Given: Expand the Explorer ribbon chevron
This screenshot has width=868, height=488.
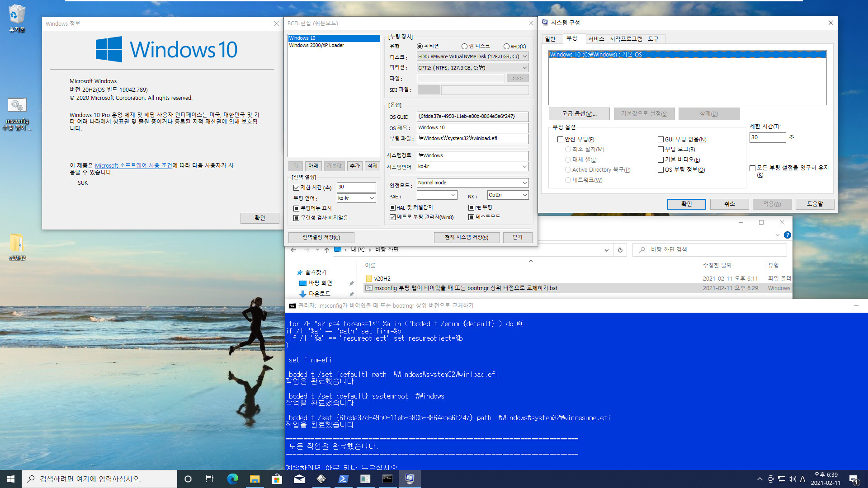Looking at the screenshot, I should [777, 235].
